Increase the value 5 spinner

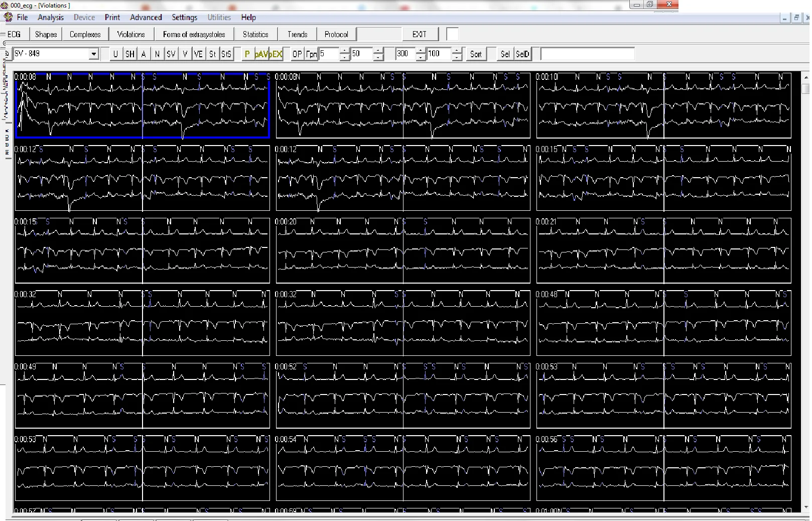344,51
